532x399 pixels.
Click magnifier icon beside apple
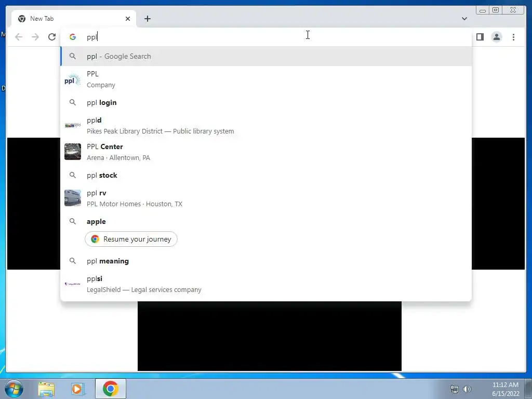pyautogui.click(x=73, y=221)
